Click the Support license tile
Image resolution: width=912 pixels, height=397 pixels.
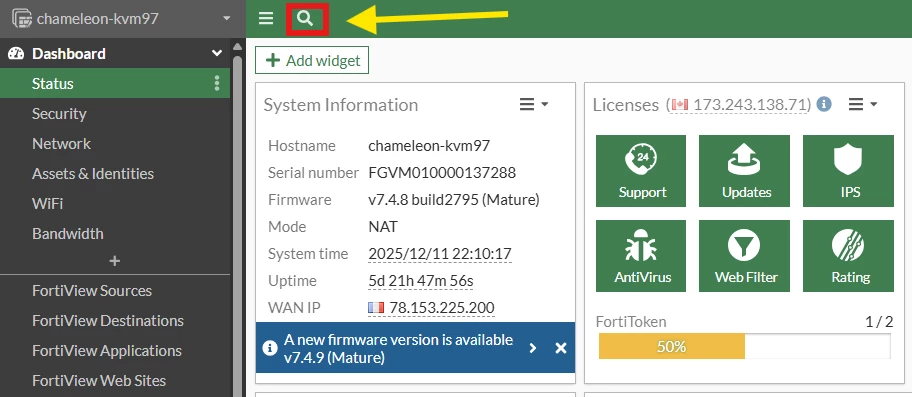[x=642, y=171]
